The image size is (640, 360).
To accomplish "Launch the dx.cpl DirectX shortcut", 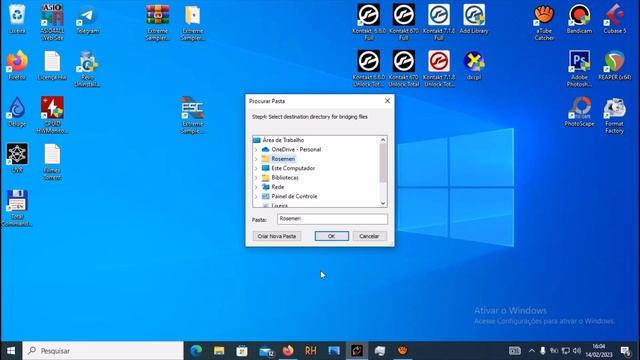I will point(474,65).
